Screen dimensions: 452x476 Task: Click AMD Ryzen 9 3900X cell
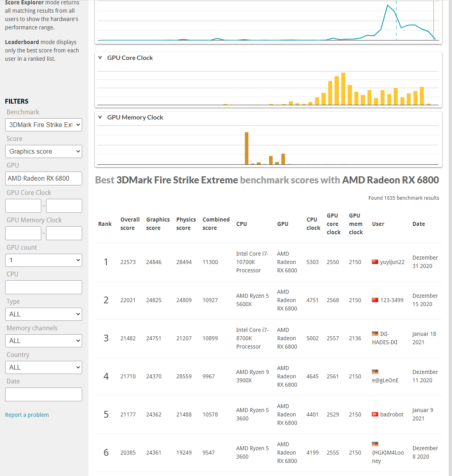252,376
